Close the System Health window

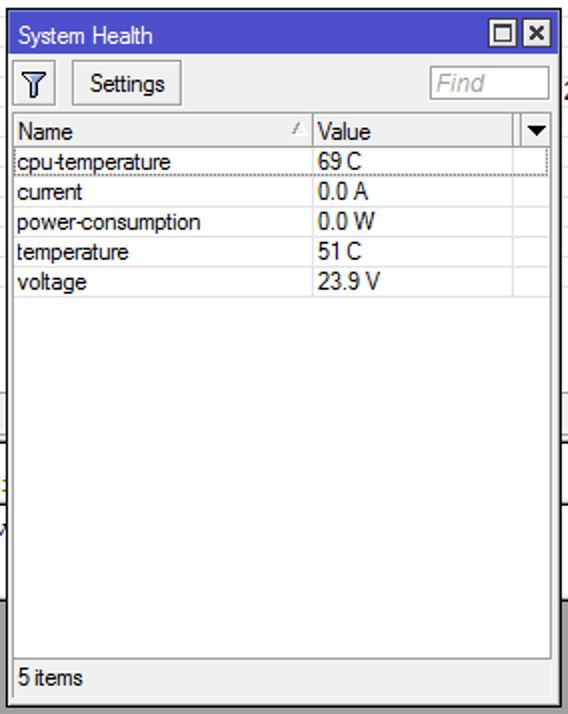(x=537, y=33)
